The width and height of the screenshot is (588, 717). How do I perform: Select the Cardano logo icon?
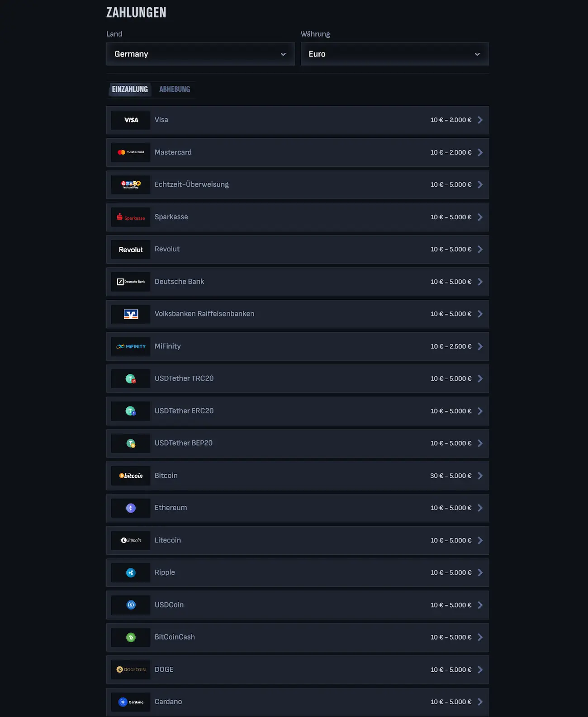point(131,702)
